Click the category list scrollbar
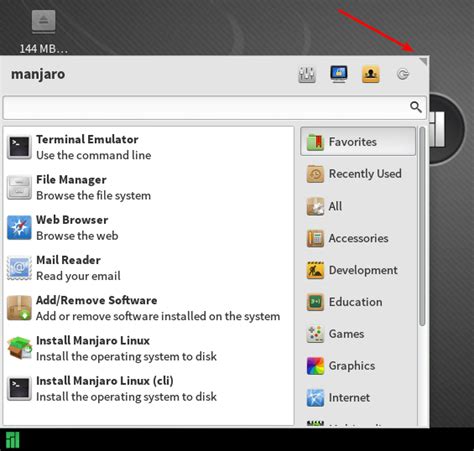This screenshot has height=451, width=474. [422, 226]
